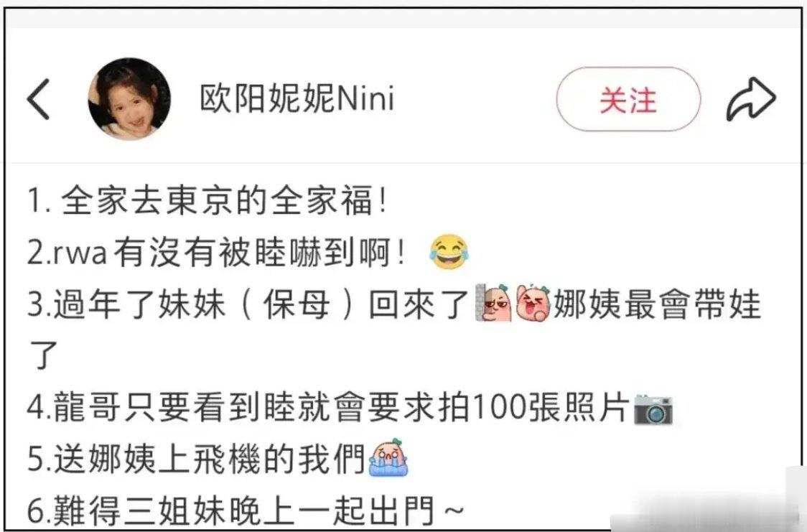Tap the pink laughing pig sticker emoji

click(533, 303)
